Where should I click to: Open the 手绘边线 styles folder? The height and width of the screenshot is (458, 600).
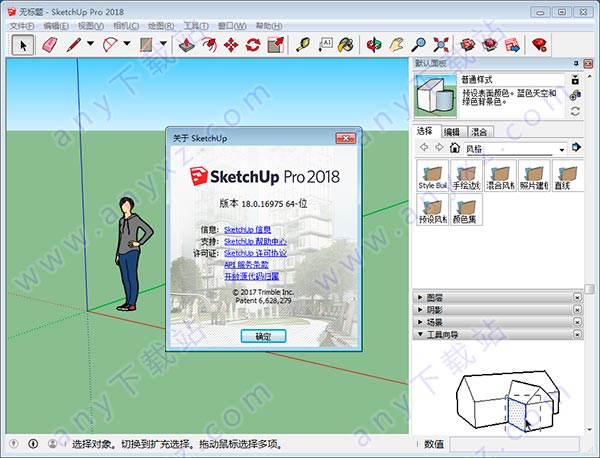pos(466,176)
